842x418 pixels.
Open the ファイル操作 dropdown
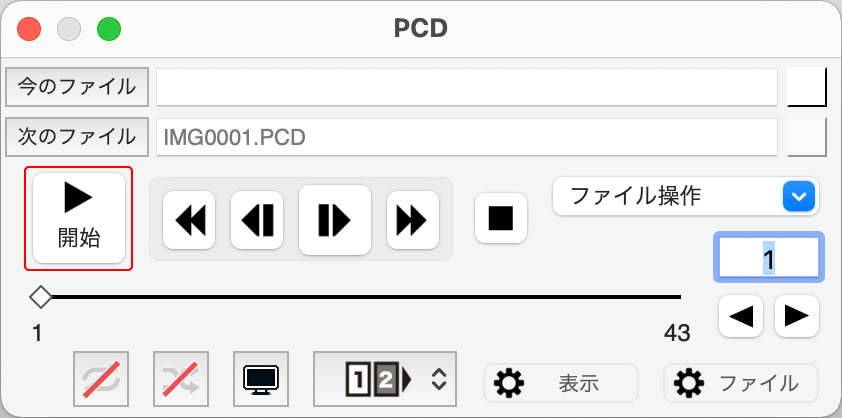pos(686,196)
